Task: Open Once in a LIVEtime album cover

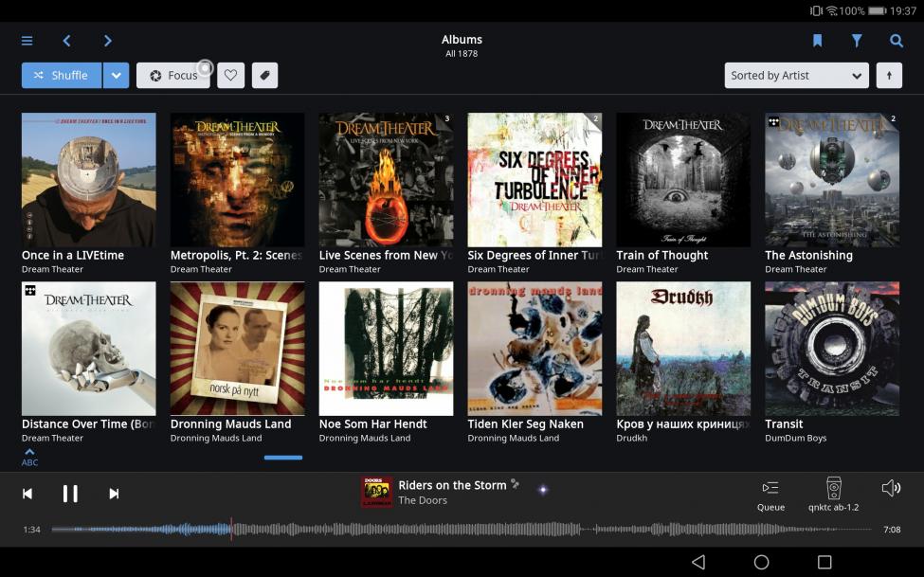Action: coord(89,180)
